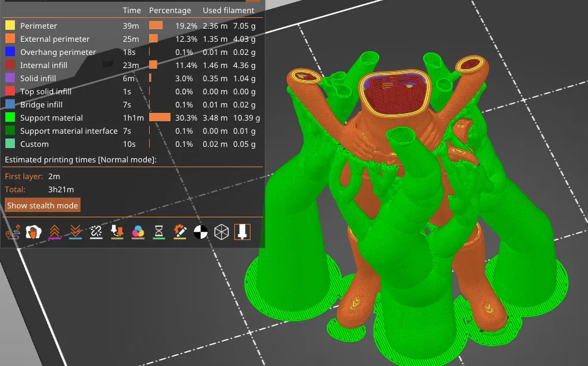This screenshot has height=366, width=588.
Task: Toggle Center of gravity marker icon
Action: click(x=200, y=232)
